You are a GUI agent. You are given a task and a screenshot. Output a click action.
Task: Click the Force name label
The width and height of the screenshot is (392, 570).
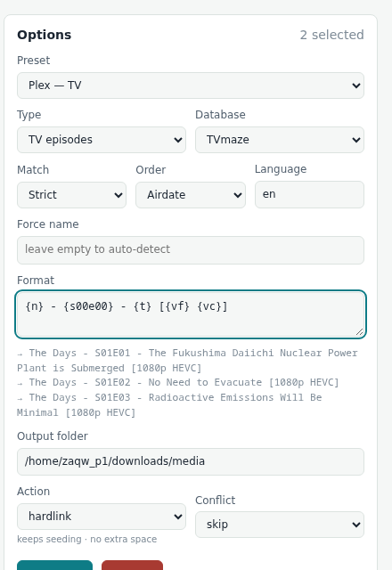click(x=47, y=224)
